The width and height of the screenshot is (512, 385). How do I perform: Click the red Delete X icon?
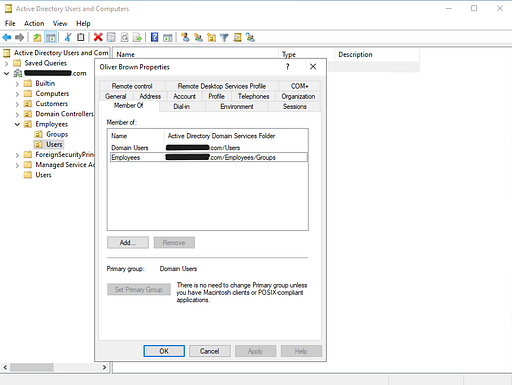click(x=98, y=37)
